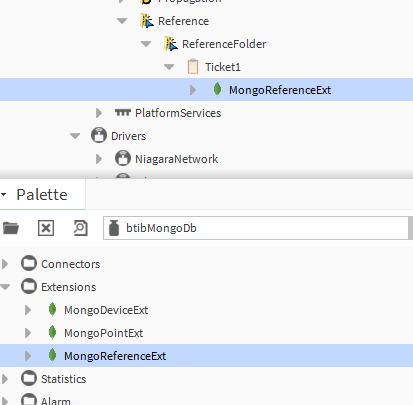The height and width of the screenshot is (405, 413).
Task: Open the Palette panel dropdown menu
Action: pyautogui.click(x=4, y=194)
